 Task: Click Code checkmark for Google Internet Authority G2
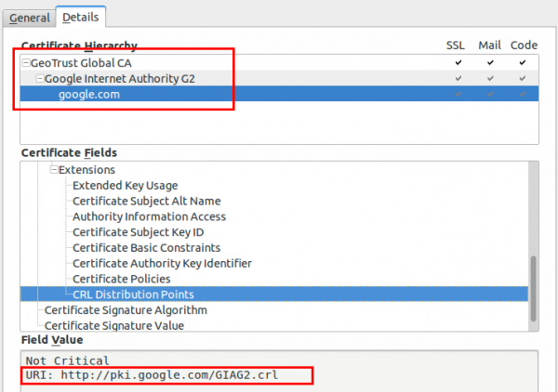[523, 78]
